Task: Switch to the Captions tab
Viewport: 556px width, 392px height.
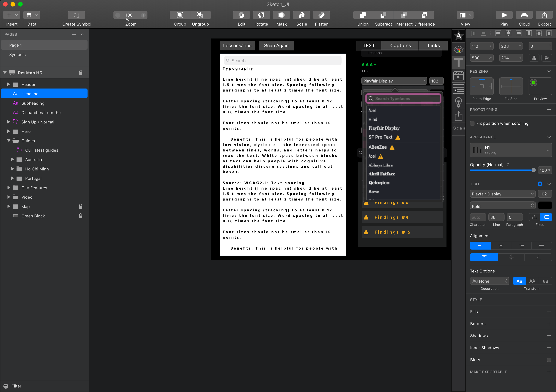Action: point(400,45)
